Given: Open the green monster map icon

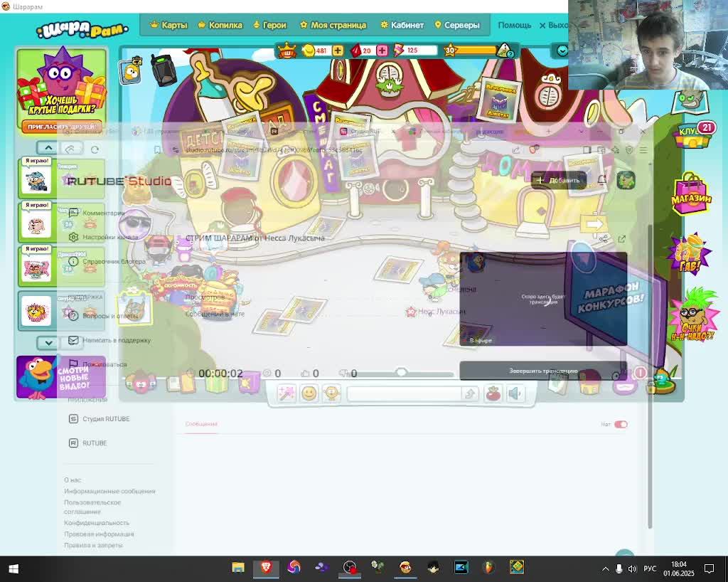Looking at the screenshot, I should point(692,102).
